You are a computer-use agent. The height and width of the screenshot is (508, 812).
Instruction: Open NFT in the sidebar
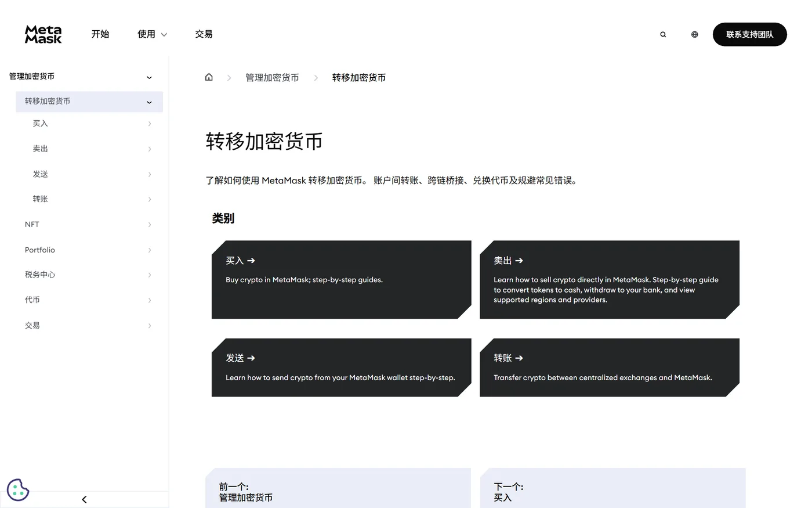[32, 224]
